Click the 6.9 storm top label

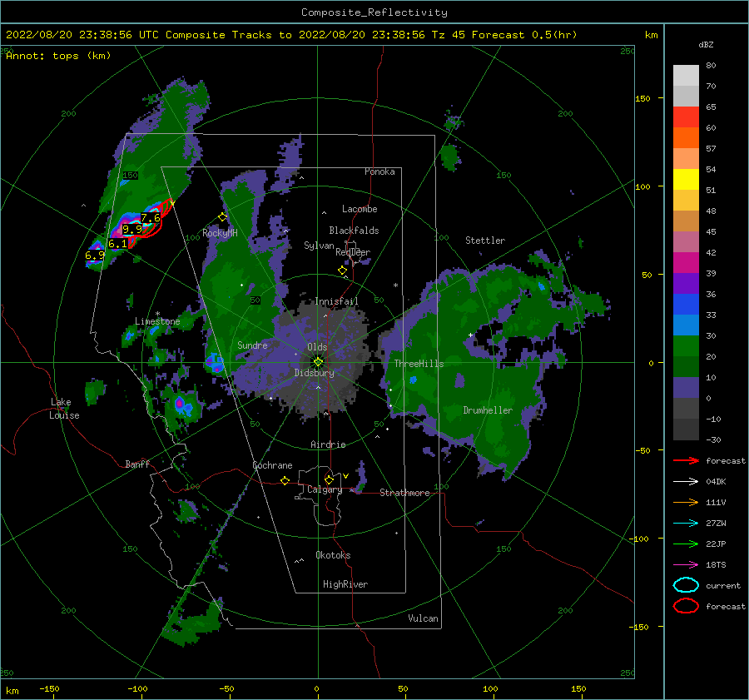click(x=95, y=256)
